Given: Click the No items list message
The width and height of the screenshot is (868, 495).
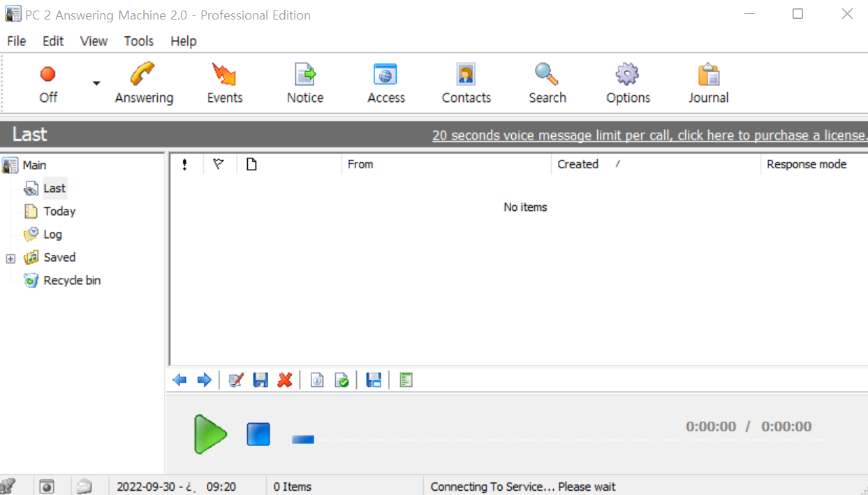Looking at the screenshot, I should 525,207.
